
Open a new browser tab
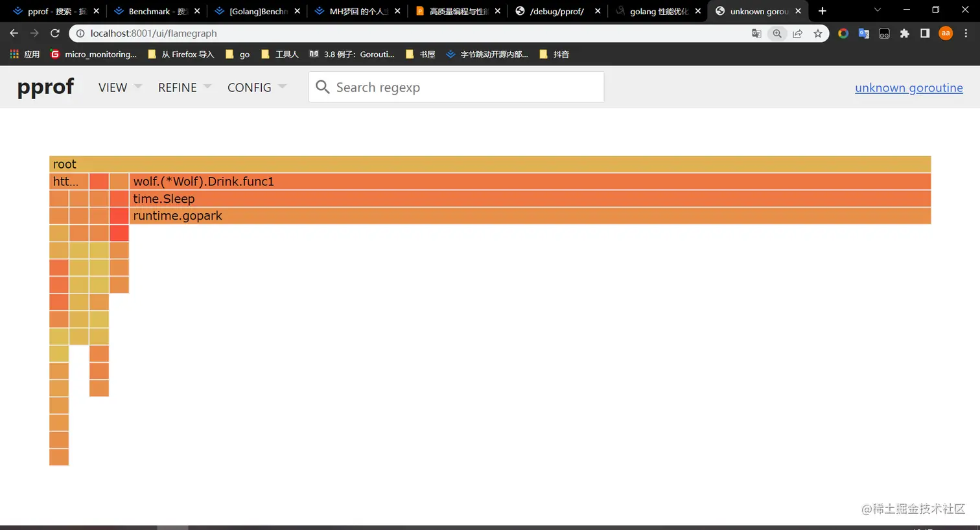pyautogui.click(x=822, y=11)
